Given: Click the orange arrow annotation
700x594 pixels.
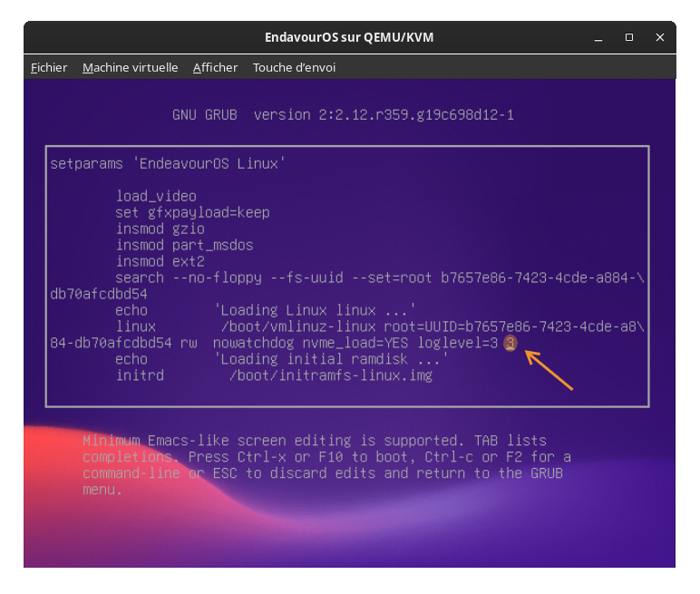Looking at the screenshot, I should tap(549, 370).
